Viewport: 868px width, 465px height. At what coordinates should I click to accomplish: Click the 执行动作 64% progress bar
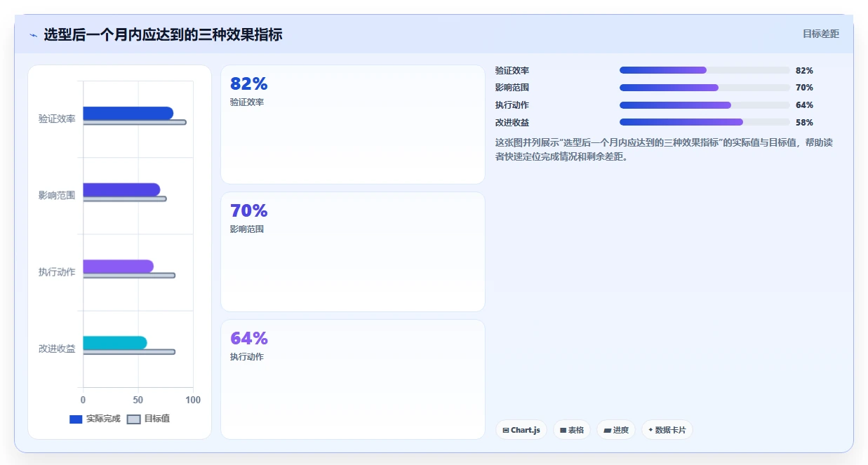point(705,105)
